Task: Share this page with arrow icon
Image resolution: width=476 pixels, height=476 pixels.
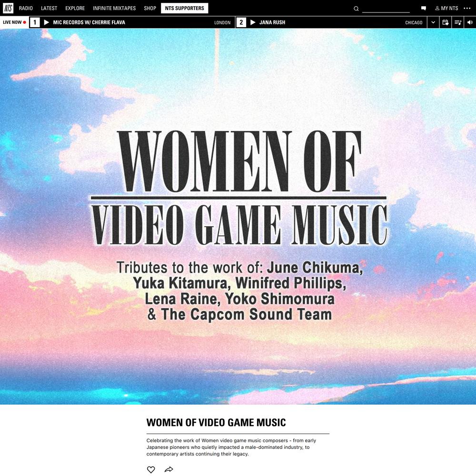Action: pyautogui.click(x=169, y=469)
